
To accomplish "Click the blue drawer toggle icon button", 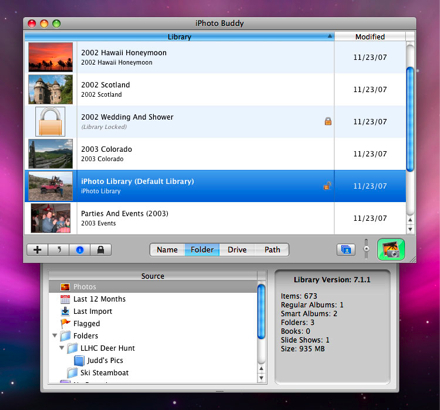I will pos(346,249).
